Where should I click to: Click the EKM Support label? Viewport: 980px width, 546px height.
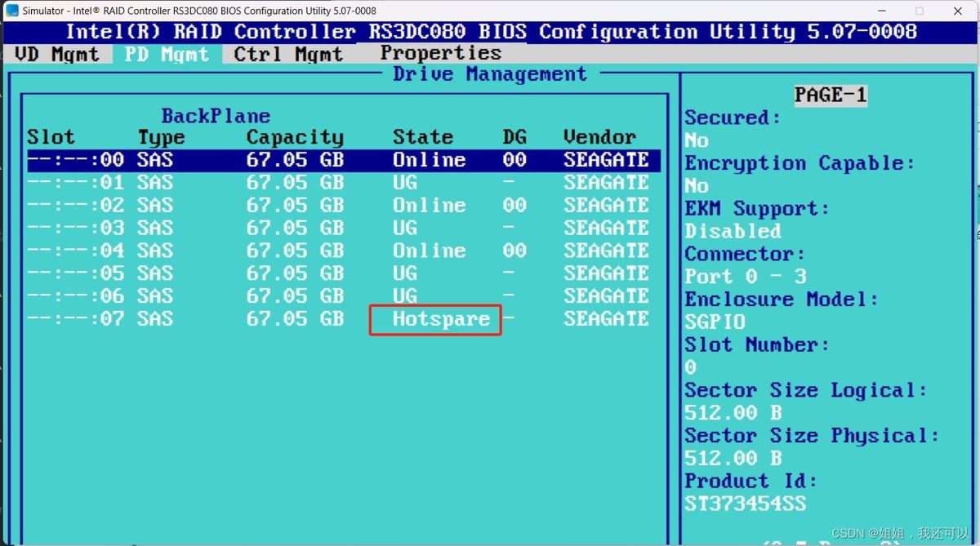pos(757,209)
